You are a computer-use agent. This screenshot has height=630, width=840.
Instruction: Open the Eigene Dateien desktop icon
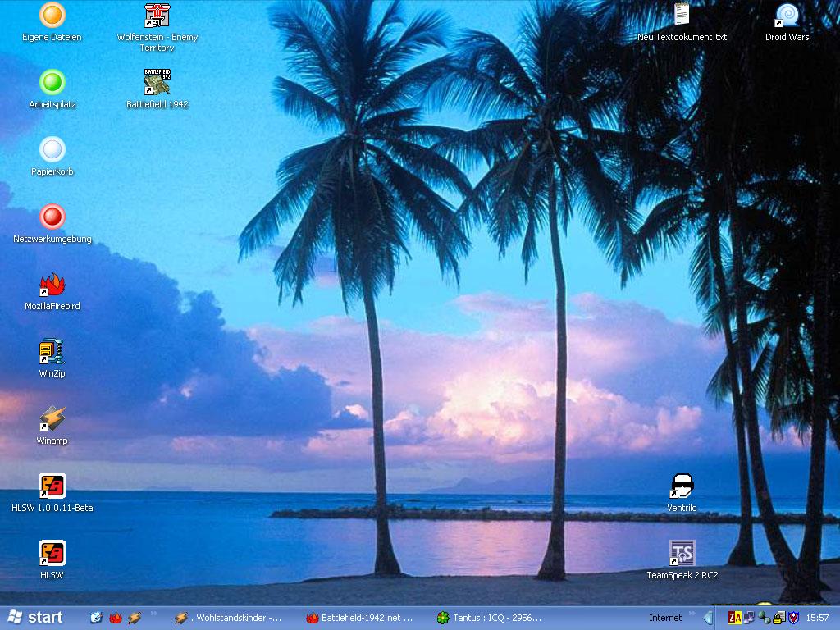point(52,16)
